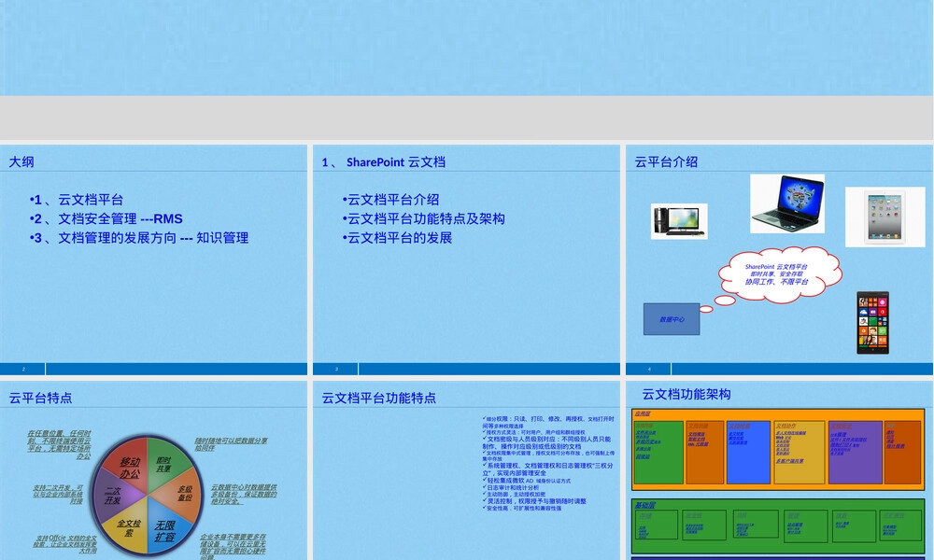Click the white tablet image
934x560 pixels.
tap(885, 217)
